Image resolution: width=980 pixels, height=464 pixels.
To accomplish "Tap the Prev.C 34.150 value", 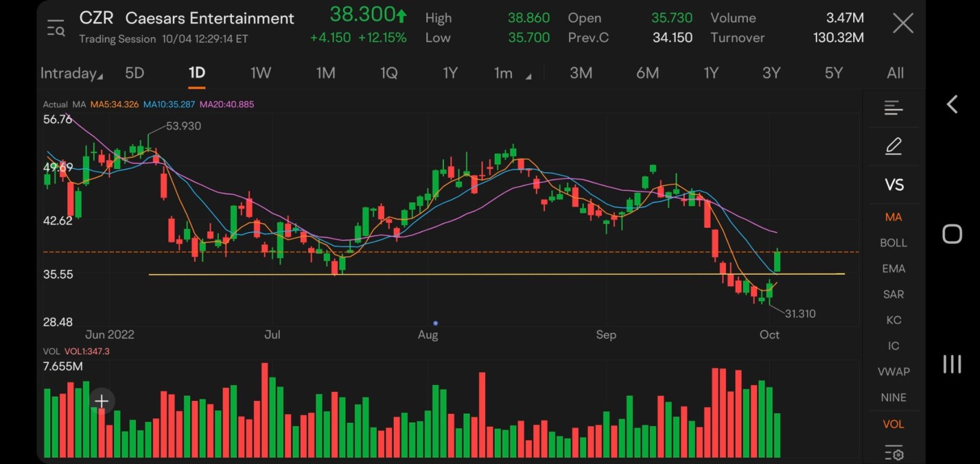I will [x=673, y=38].
